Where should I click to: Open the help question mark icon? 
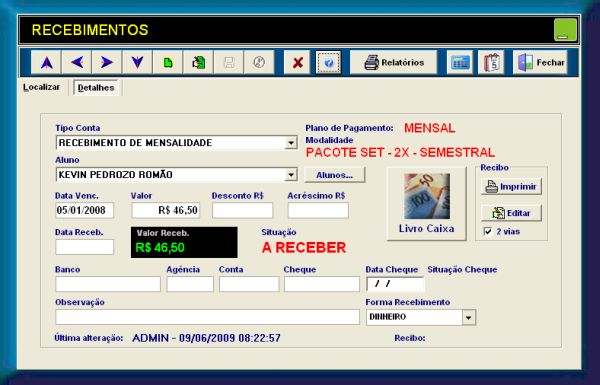328,62
